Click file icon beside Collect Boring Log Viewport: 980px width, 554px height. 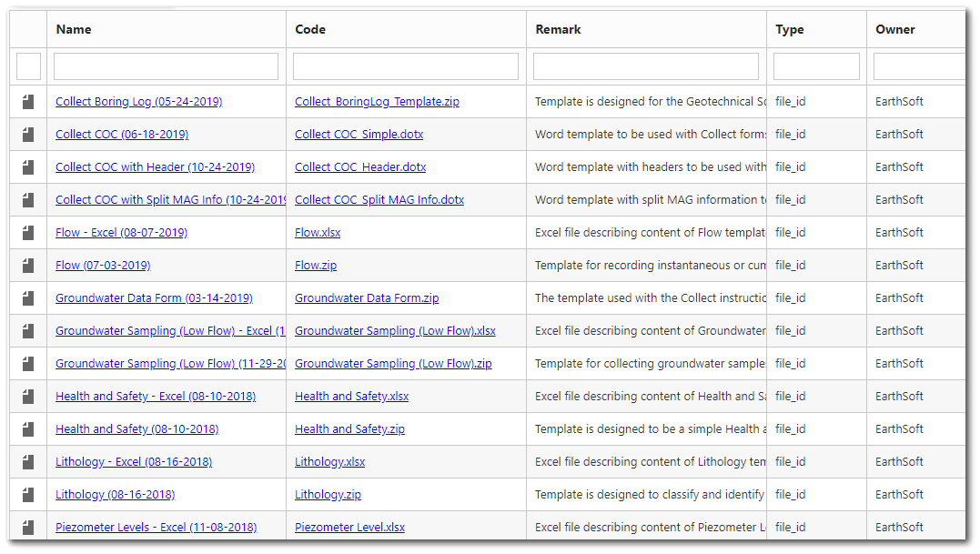tap(28, 102)
